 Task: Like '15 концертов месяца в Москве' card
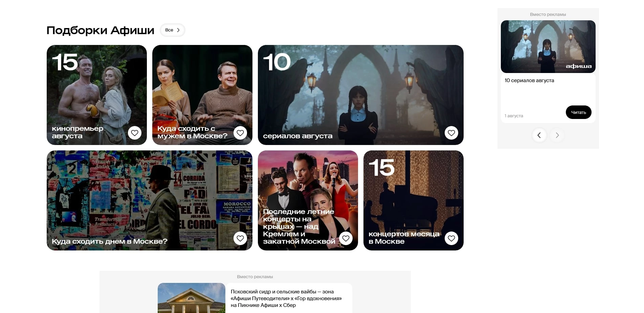[451, 238]
